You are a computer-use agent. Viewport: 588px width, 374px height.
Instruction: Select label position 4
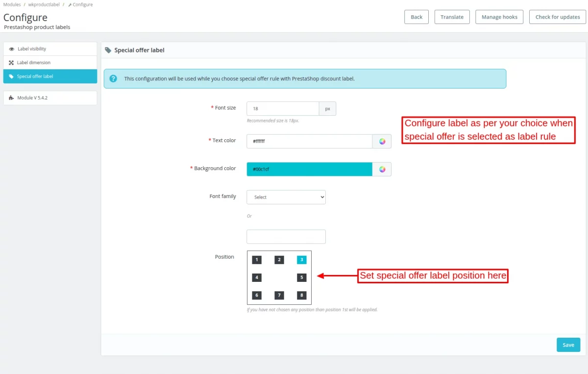(x=257, y=277)
